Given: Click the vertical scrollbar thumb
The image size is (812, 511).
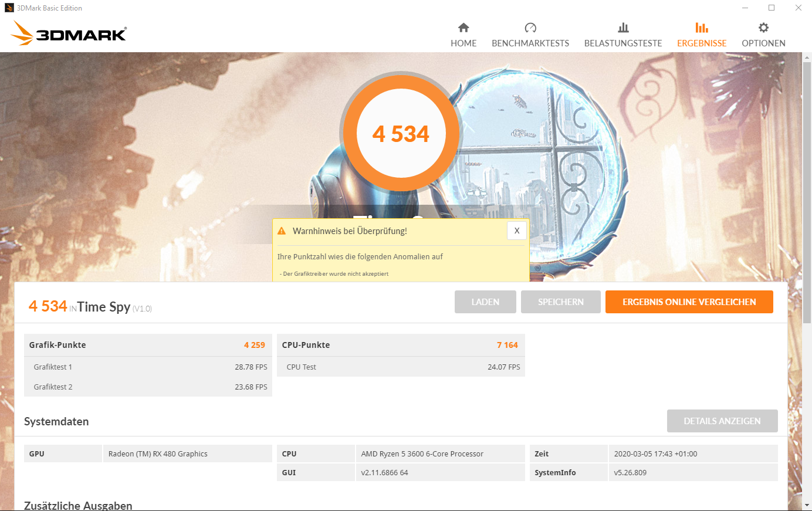Looking at the screenshot, I should click(x=807, y=192).
